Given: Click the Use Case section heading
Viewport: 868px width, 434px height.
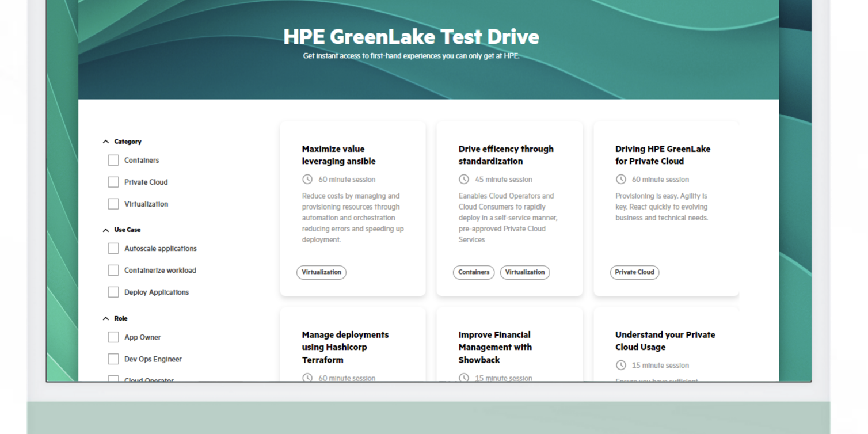Looking at the screenshot, I should click(127, 230).
